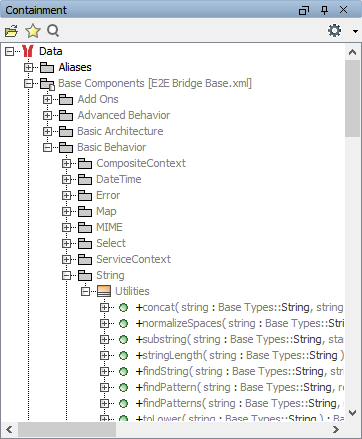Click the vertical scrollbar thumb
This screenshot has height=439, width=362.
point(352,98)
